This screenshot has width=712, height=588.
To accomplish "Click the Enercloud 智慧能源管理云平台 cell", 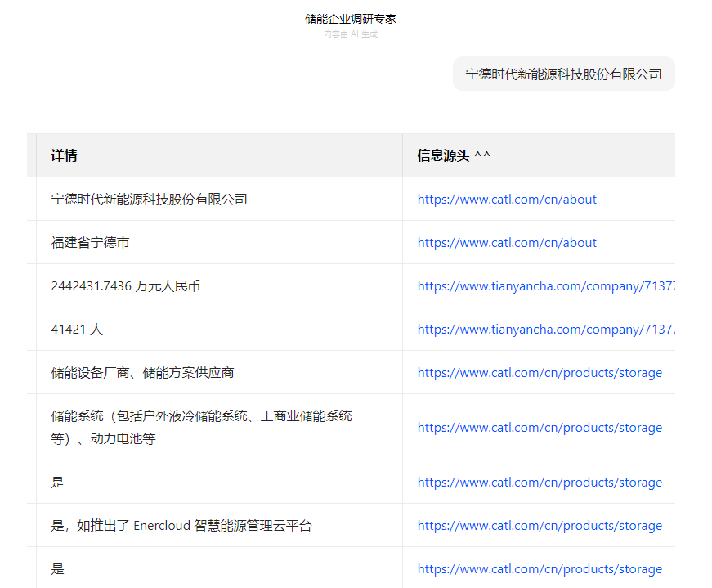I will point(181,526).
